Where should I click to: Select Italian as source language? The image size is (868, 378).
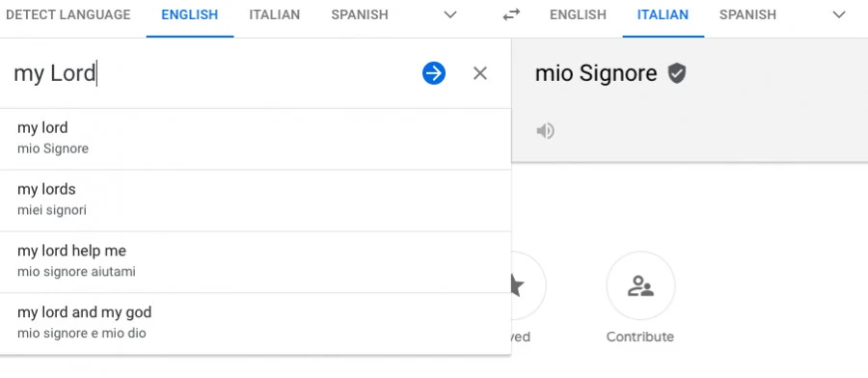(x=274, y=14)
